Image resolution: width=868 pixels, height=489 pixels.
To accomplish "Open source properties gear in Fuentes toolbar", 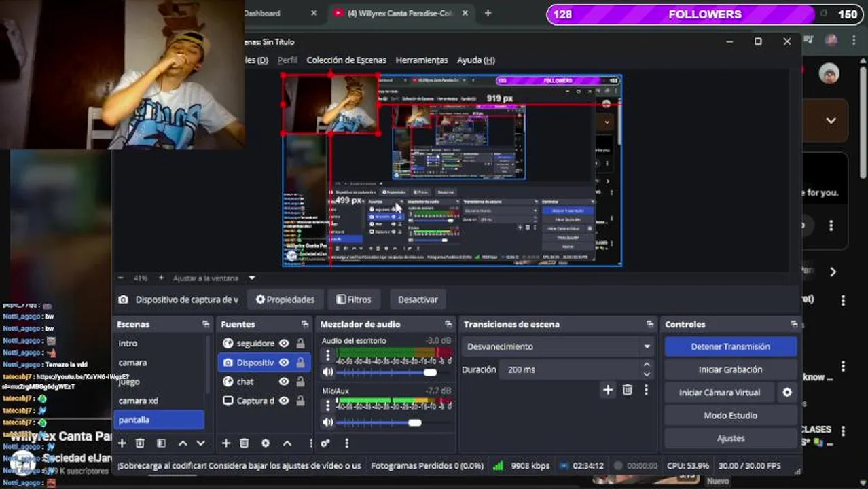I will (x=266, y=443).
